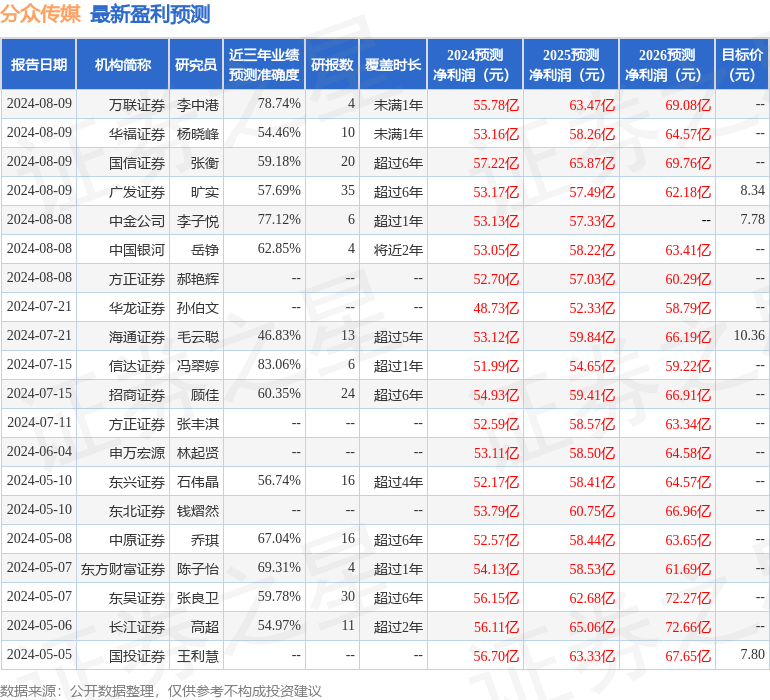
Task: Click researcher name 孙伯文
Action: coord(197,308)
